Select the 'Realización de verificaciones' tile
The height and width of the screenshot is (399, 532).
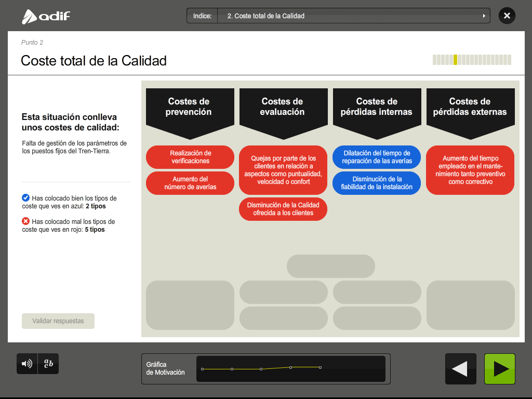190,157
